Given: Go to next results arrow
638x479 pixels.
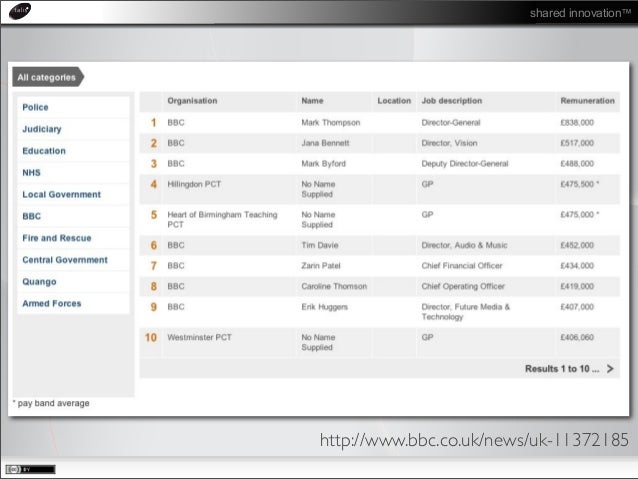Looking at the screenshot, I should click(x=610, y=369).
